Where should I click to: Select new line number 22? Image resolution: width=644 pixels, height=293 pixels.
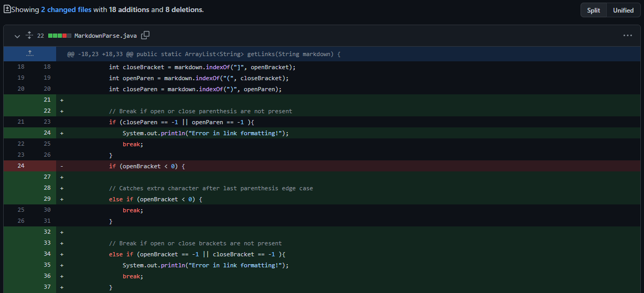tap(47, 111)
